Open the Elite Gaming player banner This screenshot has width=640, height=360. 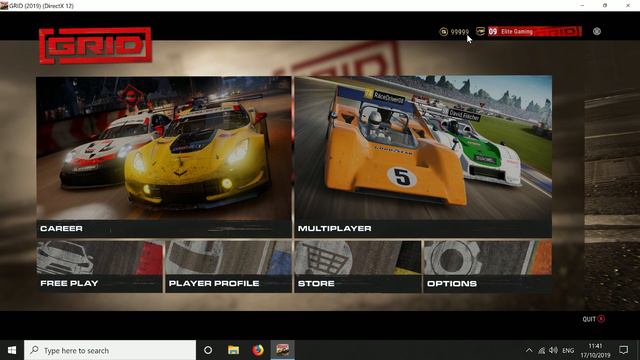pos(535,31)
